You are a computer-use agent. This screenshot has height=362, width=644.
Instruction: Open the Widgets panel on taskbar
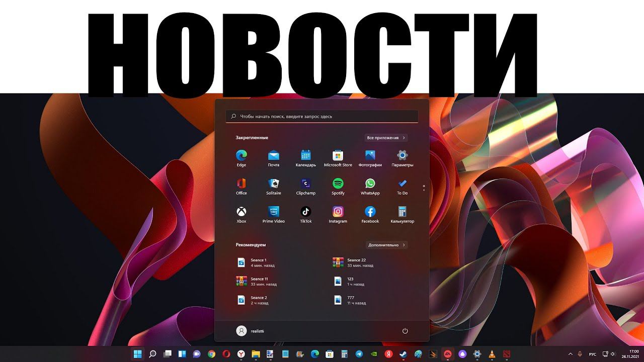[182, 354]
